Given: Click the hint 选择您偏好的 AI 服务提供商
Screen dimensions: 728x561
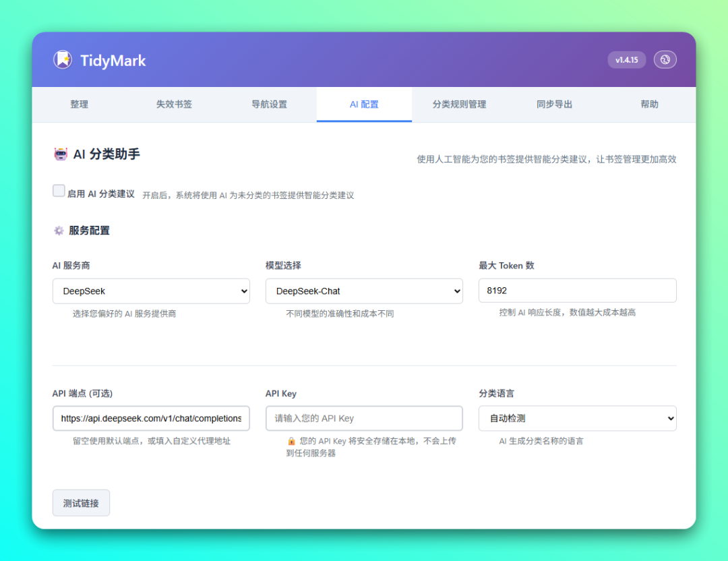Looking at the screenshot, I should pos(125,314).
